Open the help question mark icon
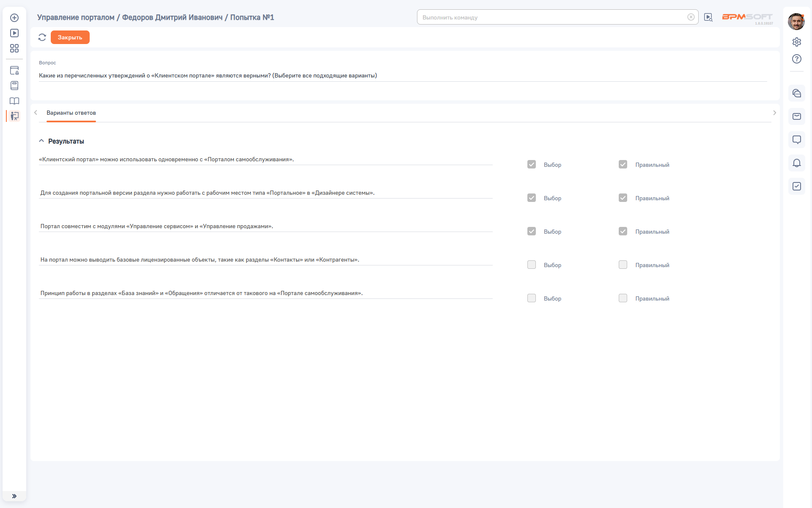 point(796,59)
